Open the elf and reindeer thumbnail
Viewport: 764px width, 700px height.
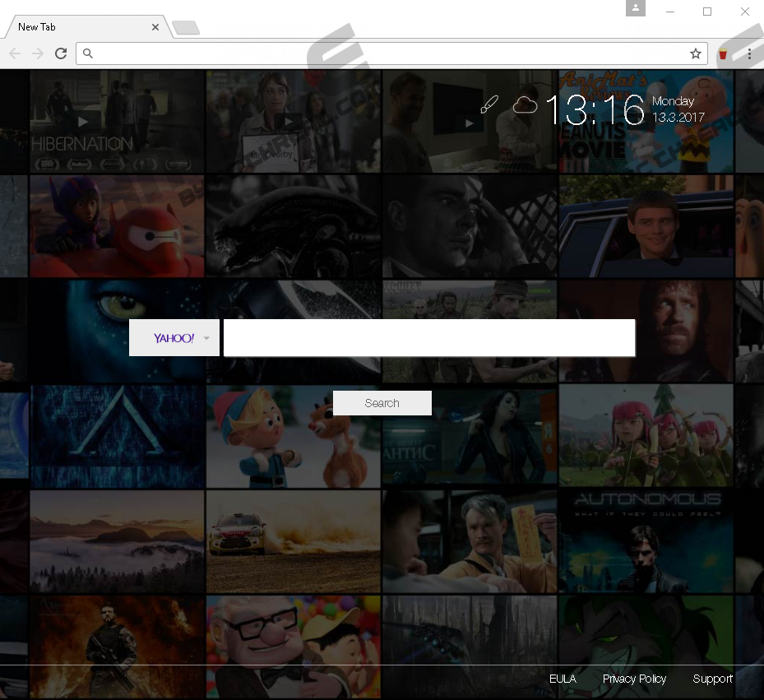point(294,436)
